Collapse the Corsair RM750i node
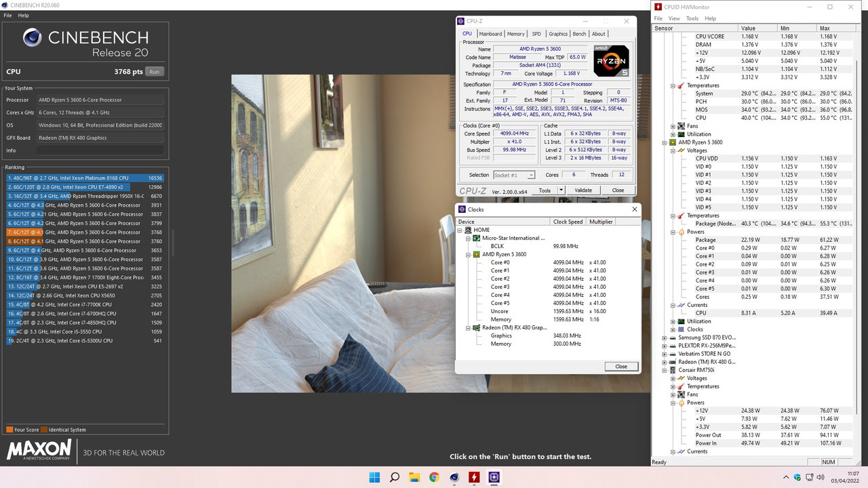868x488 pixels. 665,370
